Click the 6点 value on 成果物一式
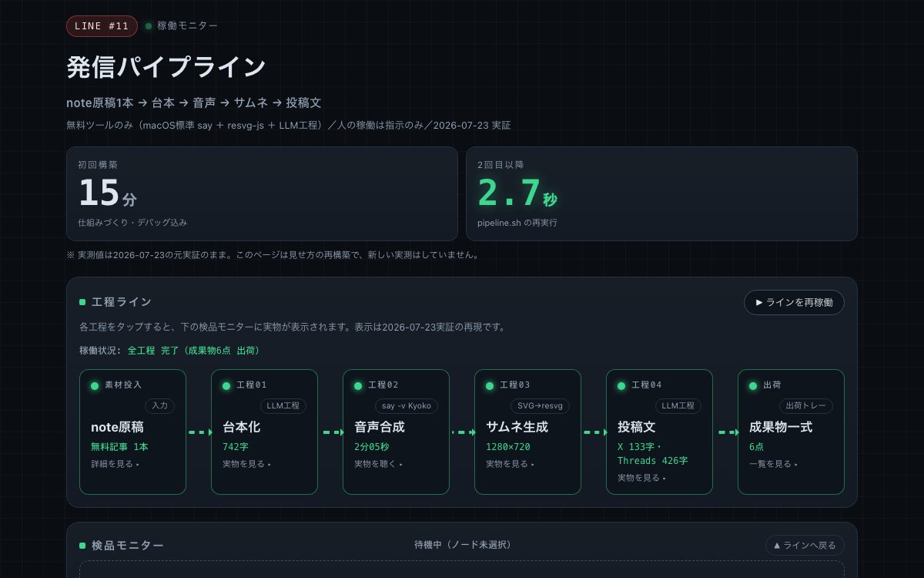The image size is (924, 578). (x=757, y=446)
